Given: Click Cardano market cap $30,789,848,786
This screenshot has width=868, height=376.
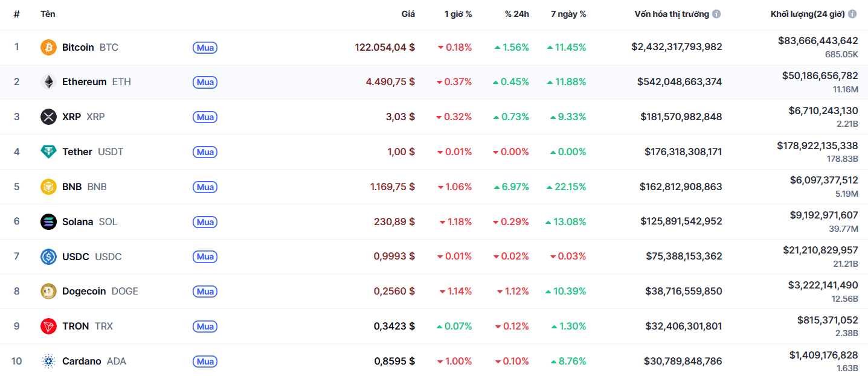Looking at the screenshot, I should click(684, 362).
